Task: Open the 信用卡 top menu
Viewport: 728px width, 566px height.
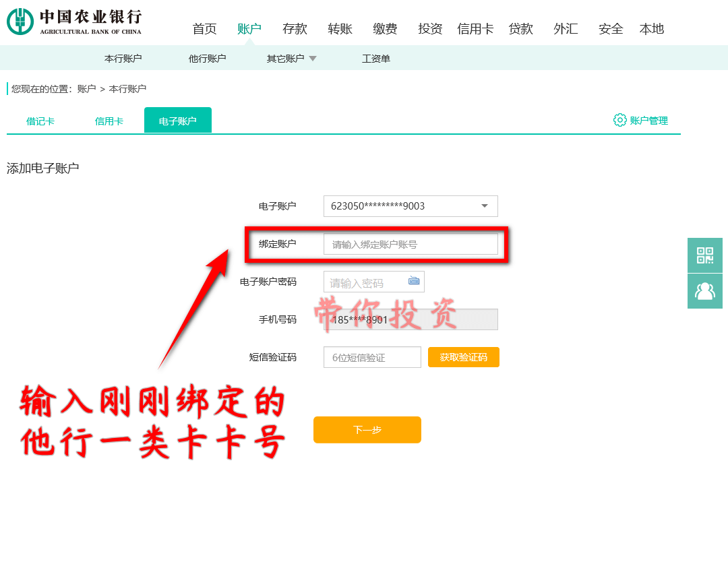Action: tap(475, 29)
